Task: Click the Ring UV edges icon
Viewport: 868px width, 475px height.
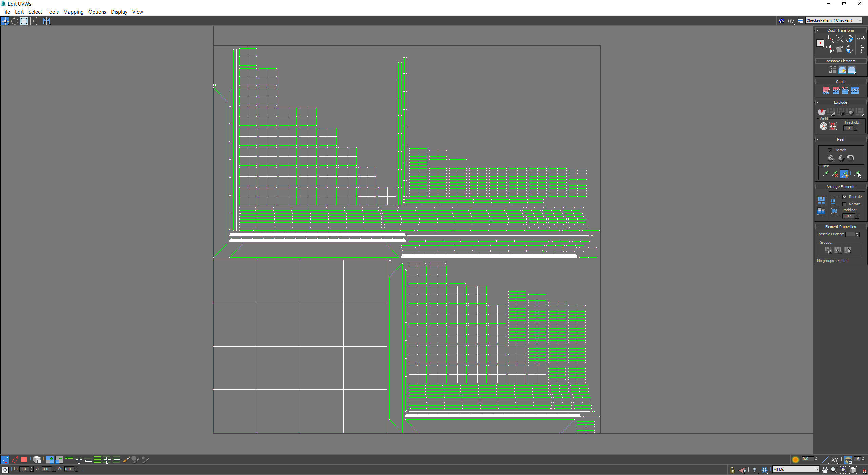Action: click(x=98, y=460)
